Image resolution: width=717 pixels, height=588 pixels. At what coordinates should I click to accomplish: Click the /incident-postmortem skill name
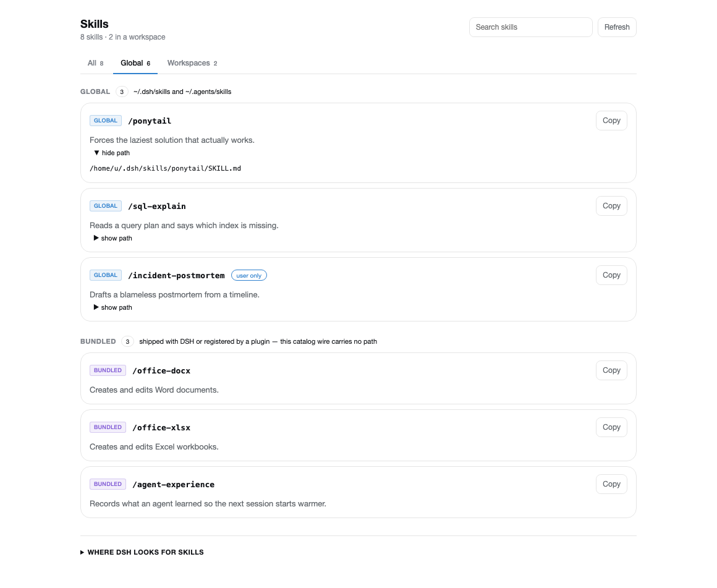point(177,276)
